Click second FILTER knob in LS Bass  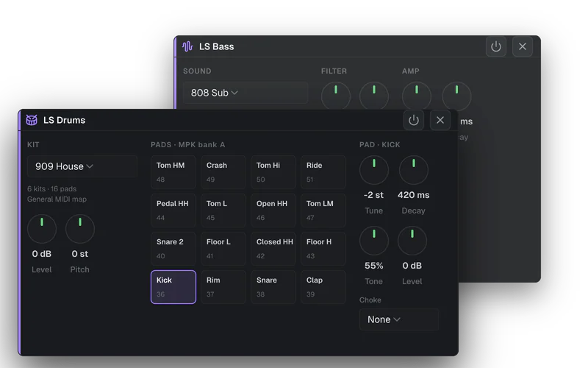(x=374, y=96)
